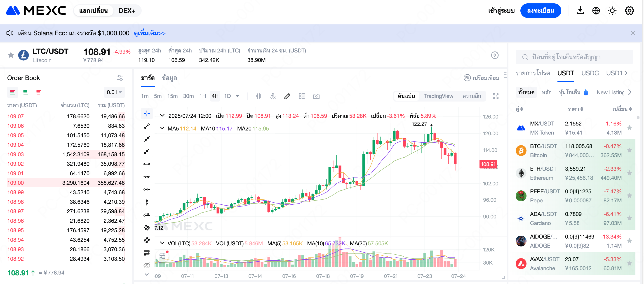Open Order Book settings sliders icon

(x=120, y=78)
